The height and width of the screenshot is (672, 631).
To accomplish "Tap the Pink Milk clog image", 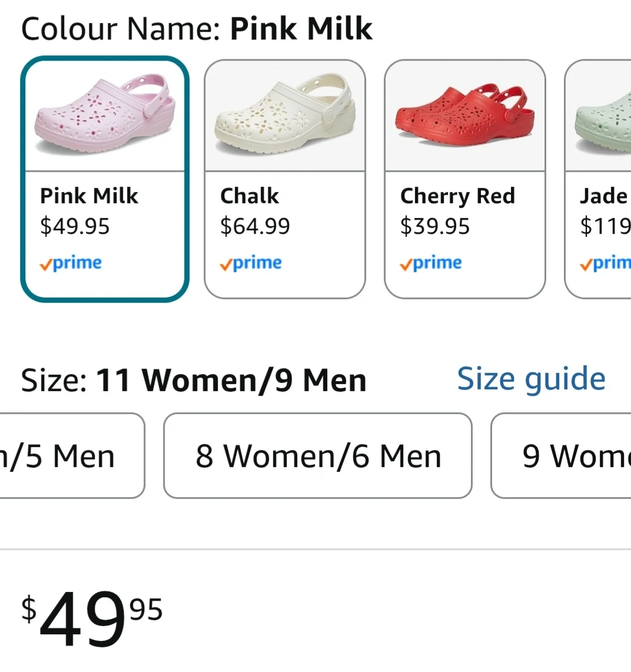I will (x=105, y=115).
